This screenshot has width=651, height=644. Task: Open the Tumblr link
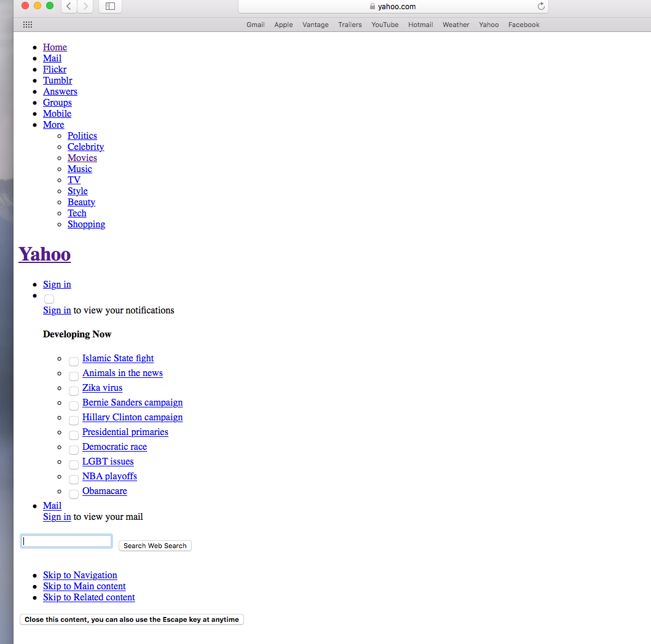(x=58, y=80)
